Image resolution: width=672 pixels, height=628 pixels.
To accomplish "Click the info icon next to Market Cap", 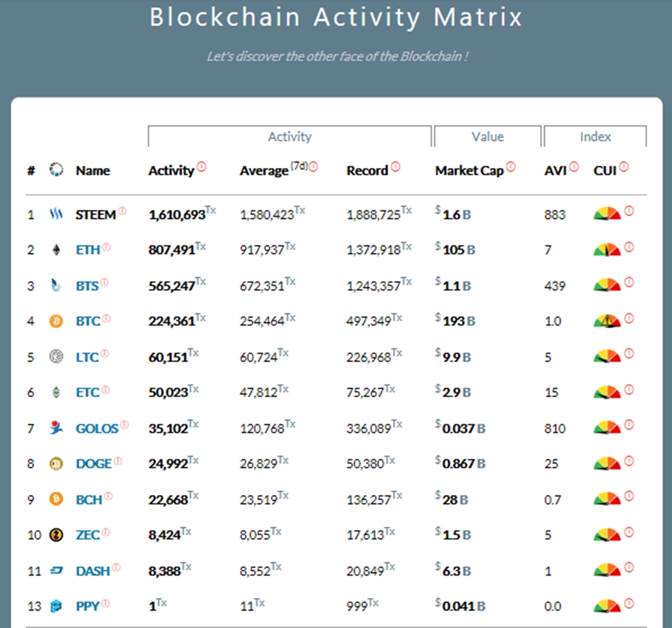I will click(511, 166).
